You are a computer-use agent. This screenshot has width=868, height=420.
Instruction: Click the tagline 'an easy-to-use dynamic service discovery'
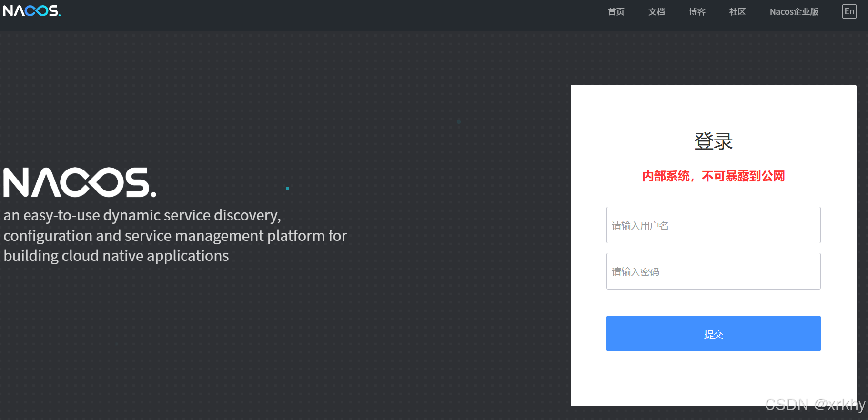(x=142, y=215)
